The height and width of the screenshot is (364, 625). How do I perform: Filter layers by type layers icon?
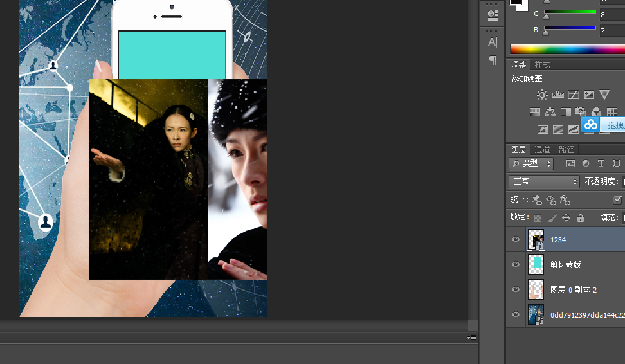click(x=601, y=163)
